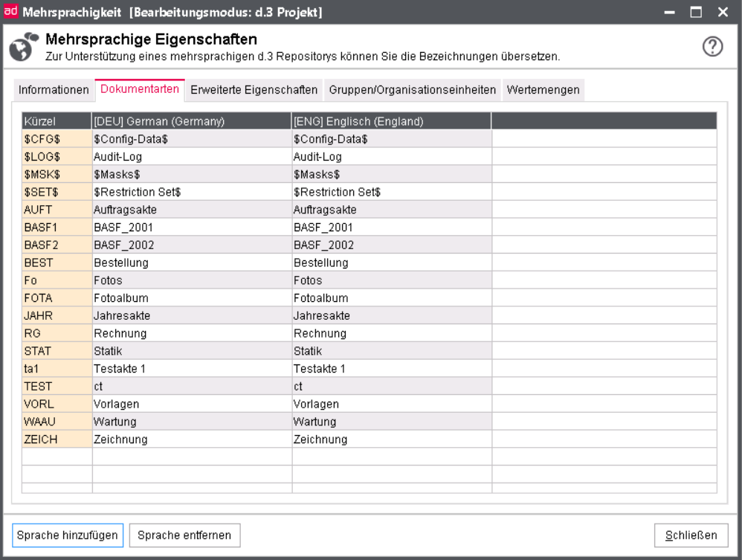Close the Mehrsprachigkeit window
This screenshot has height=560, width=742.
(723, 12)
